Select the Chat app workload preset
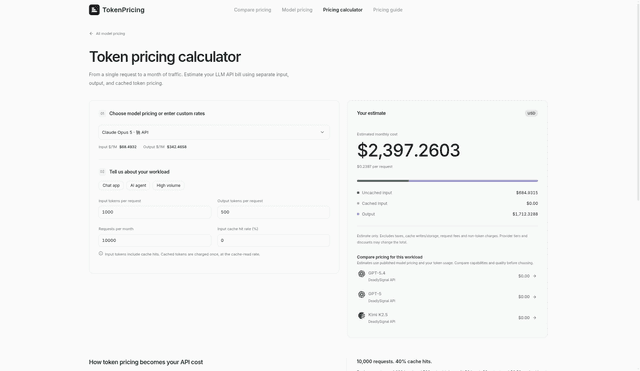640x371 pixels. pos(111,185)
